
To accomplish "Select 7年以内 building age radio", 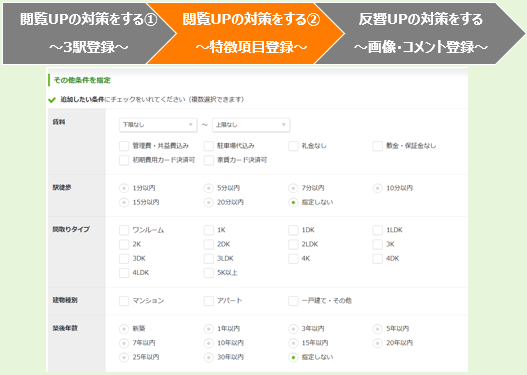I will [124, 343].
